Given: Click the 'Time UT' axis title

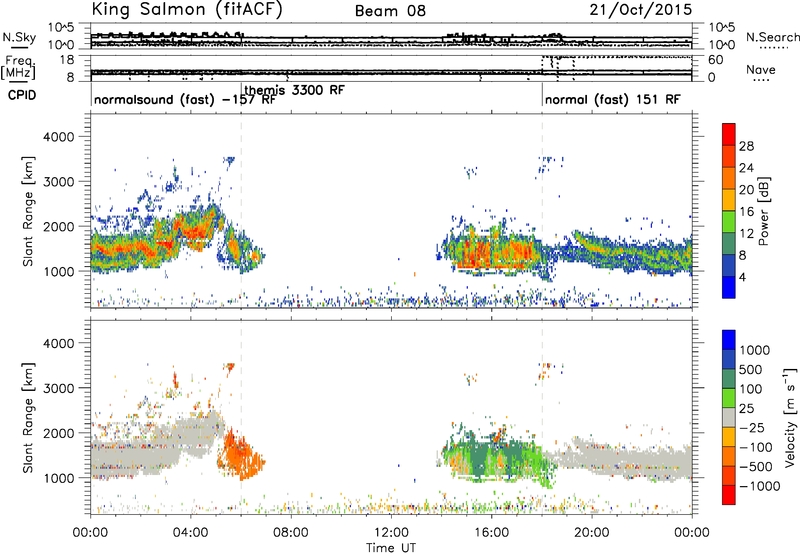Looking at the screenshot, I should coord(391,547).
